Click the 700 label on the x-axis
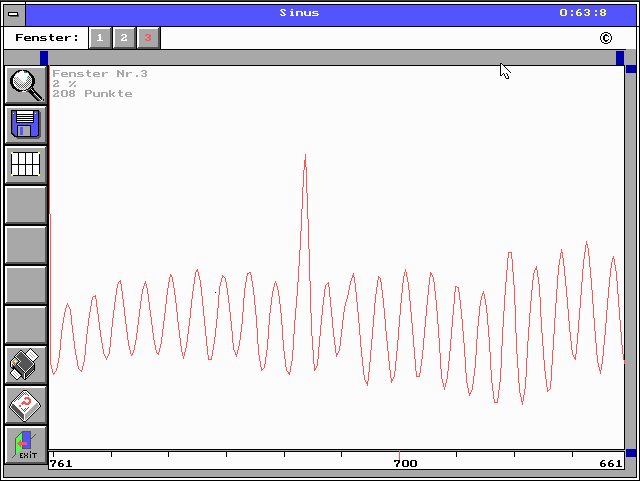640x481 pixels. 405,464
